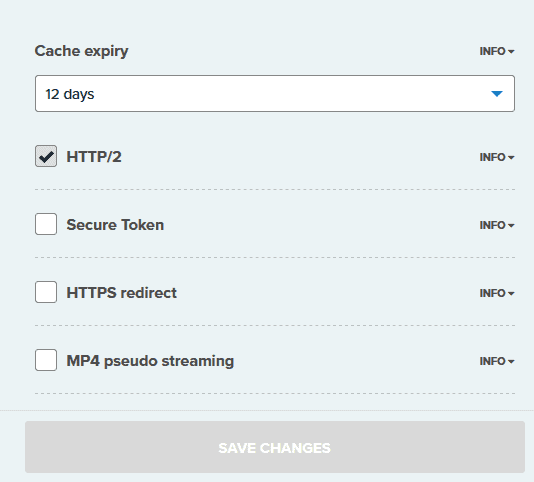The width and height of the screenshot is (534, 482).
Task: Click the caret beside HTTPS redirect INFO
Action: [511, 293]
